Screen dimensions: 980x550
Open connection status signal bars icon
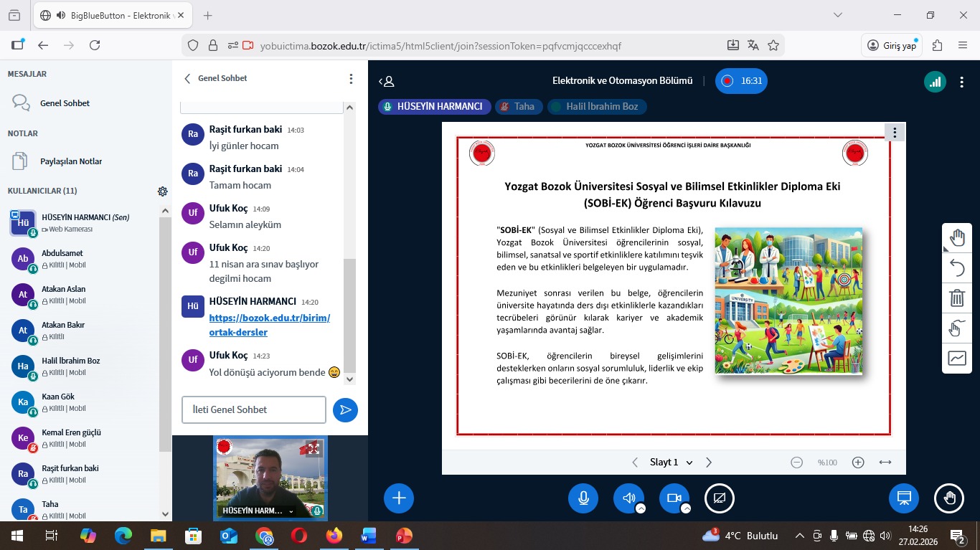935,81
